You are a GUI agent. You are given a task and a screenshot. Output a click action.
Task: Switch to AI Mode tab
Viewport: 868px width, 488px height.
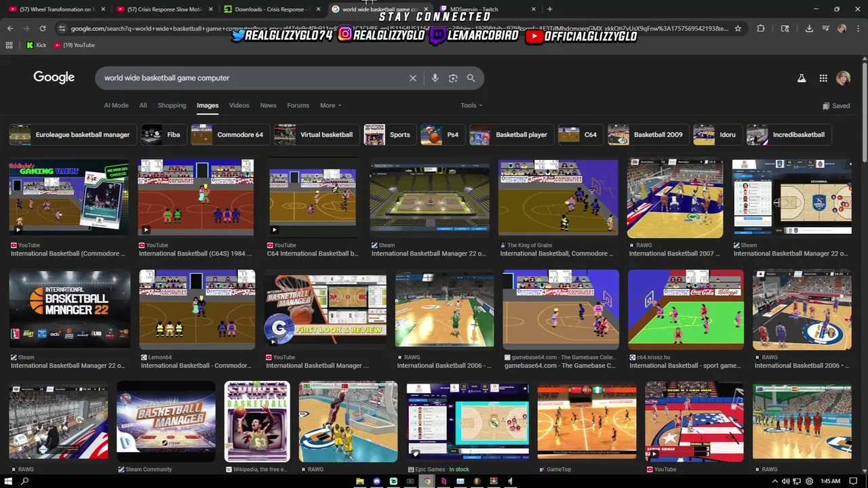pyautogui.click(x=116, y=105)
